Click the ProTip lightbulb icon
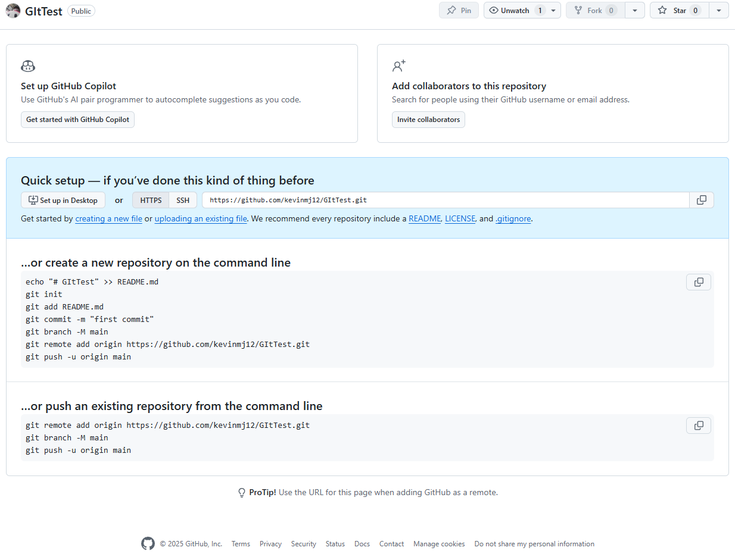735x560 pixels. coord(242,493)
